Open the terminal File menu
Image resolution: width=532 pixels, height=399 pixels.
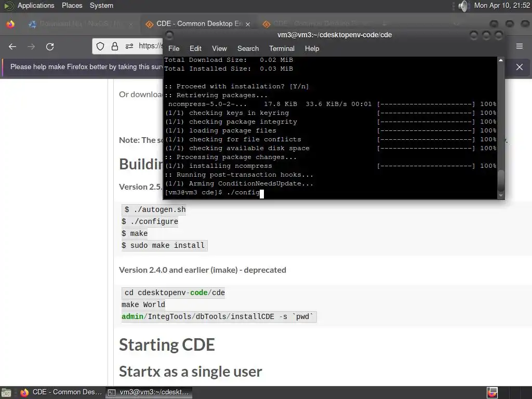[x=174, y=48]
